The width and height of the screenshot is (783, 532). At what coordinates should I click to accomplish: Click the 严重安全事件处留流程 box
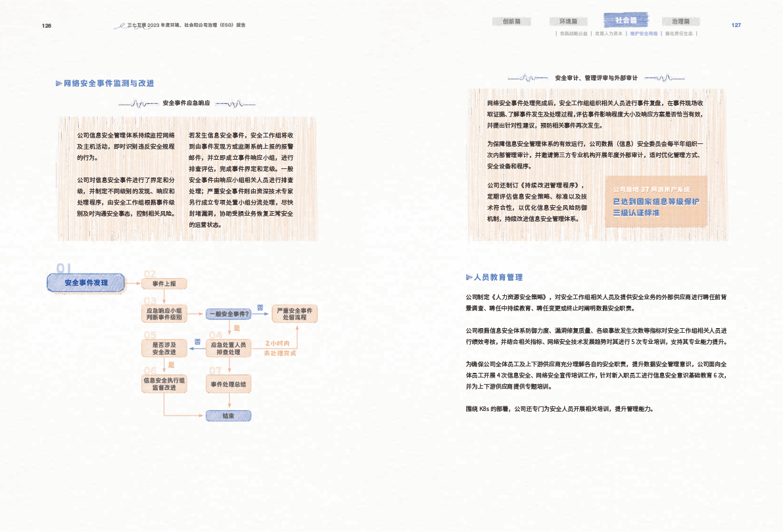[295, 314]
